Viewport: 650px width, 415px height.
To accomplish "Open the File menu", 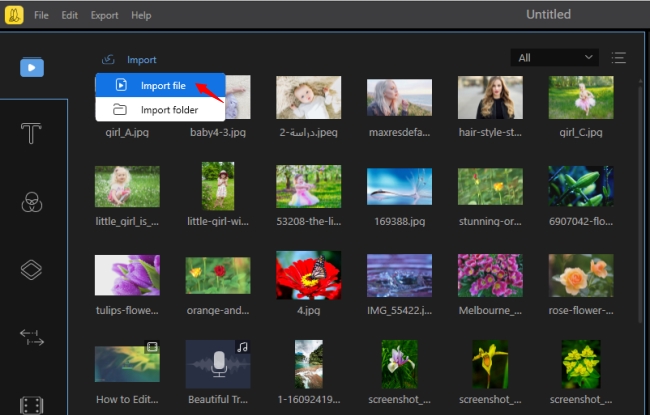I will tap(41, 16).
